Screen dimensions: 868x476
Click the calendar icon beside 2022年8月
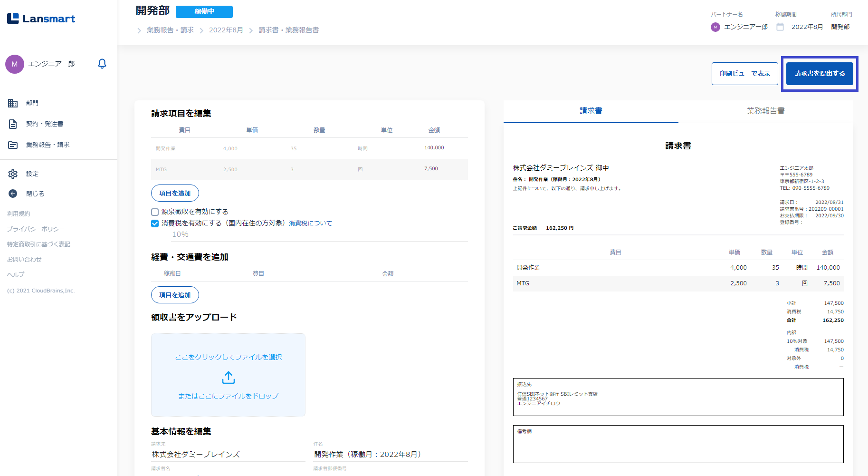(780, 27)
